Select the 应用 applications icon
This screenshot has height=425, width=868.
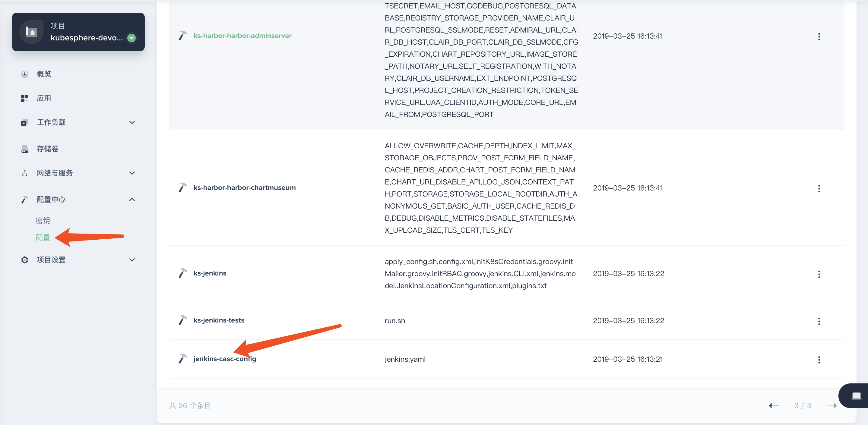pyautogui.click(x=25, y=98)
